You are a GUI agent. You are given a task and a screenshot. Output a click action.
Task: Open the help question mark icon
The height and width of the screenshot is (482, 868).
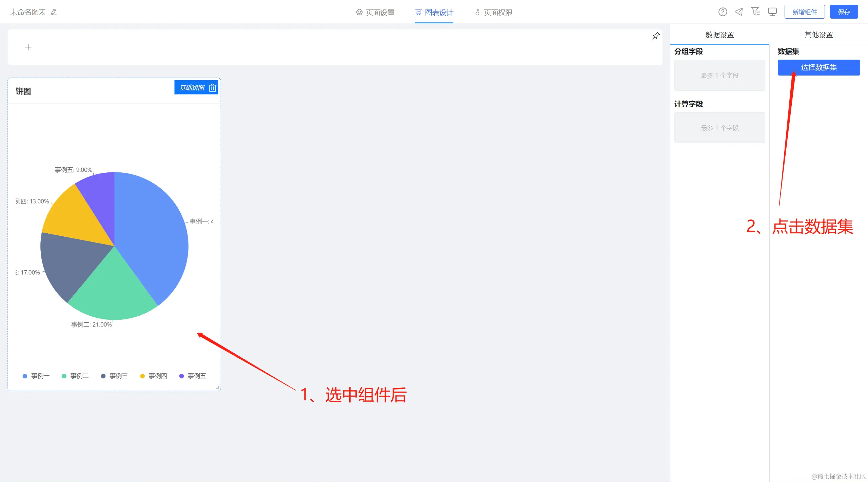tap(723, 12)
